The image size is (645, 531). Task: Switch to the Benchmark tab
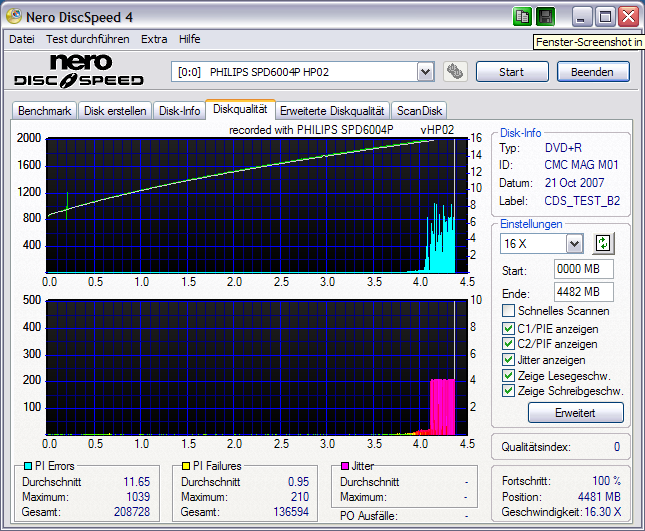[44, 111]
